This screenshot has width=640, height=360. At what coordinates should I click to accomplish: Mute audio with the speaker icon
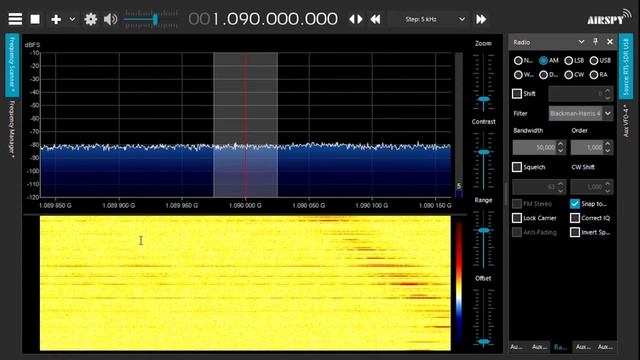(110, 19)
